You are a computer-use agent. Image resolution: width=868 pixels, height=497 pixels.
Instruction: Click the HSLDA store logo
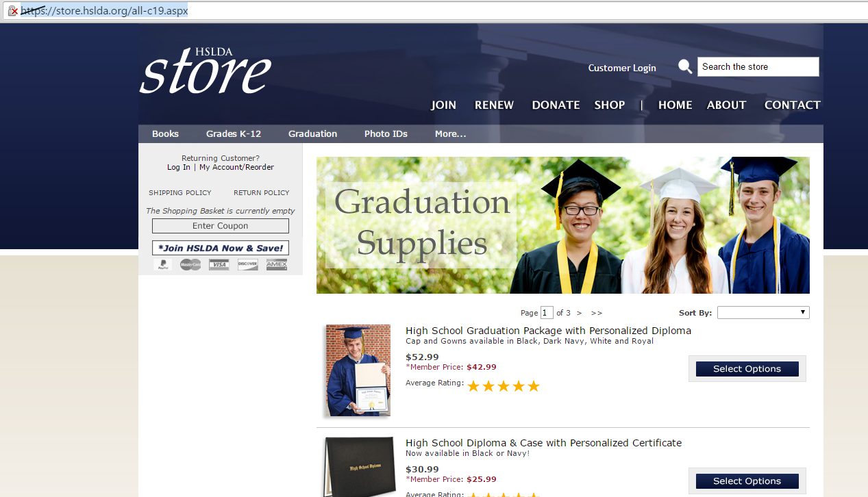206,71
